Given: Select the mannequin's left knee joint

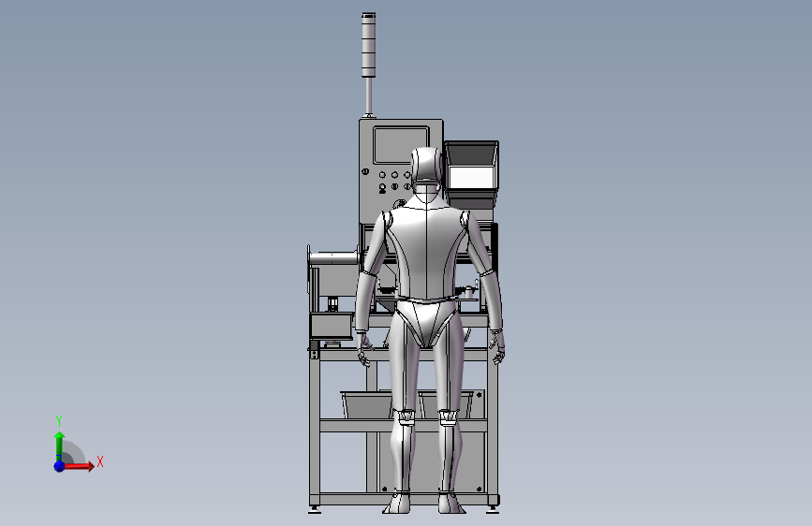Looking at the screenshot, I should pos(405,416).
